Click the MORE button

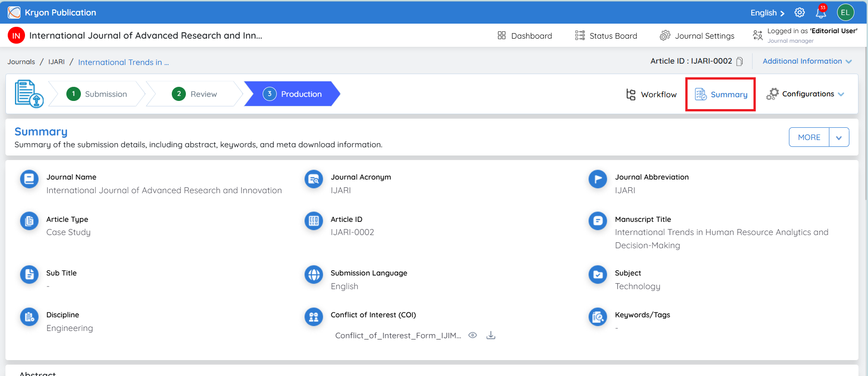click(x=809, y=137)
